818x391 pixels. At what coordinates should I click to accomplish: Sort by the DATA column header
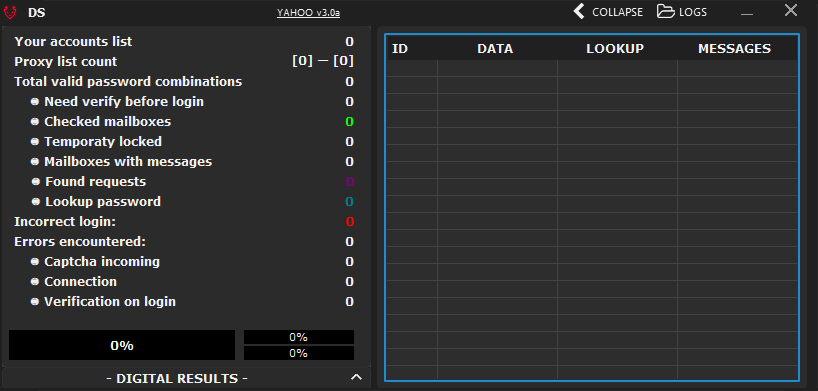coord(495,49)
